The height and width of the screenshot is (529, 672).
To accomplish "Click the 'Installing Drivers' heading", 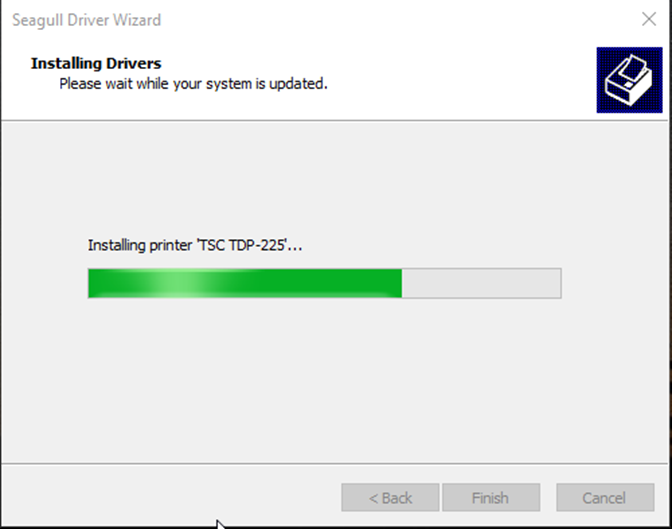I will click(96, 63).
